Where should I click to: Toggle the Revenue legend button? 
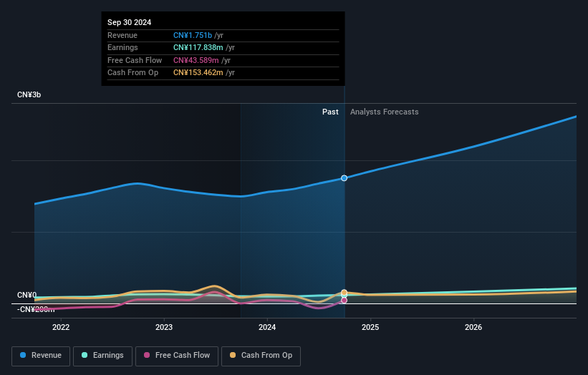point(41,356)
